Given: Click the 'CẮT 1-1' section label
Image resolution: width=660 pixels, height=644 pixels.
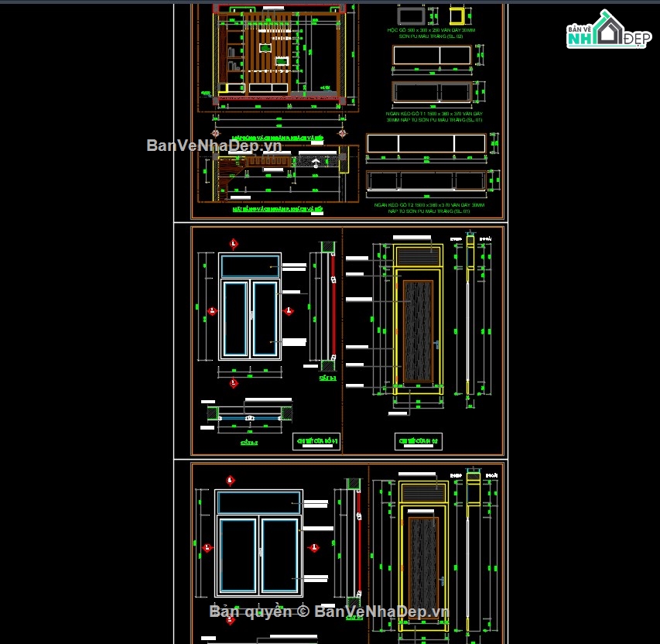Looking at the screenshot, I should point(328,379).
